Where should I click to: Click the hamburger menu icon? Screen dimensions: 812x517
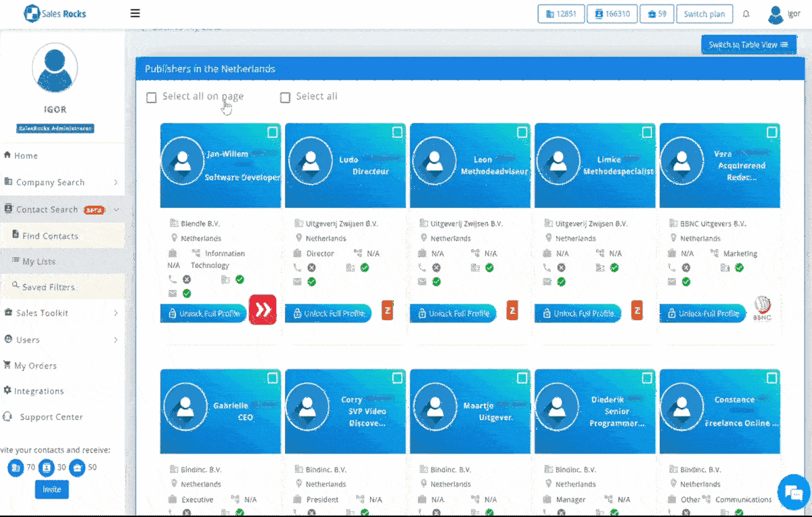coord(135,14)
